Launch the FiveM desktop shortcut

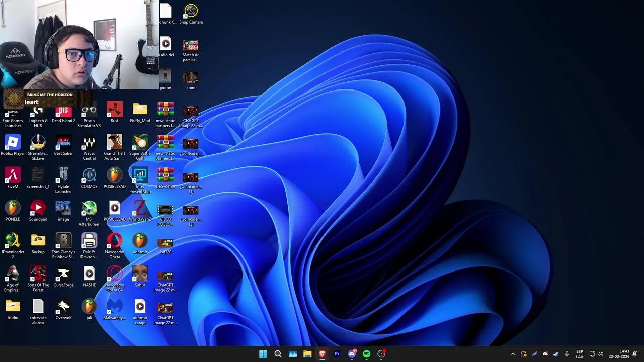[x=13, y=178]
